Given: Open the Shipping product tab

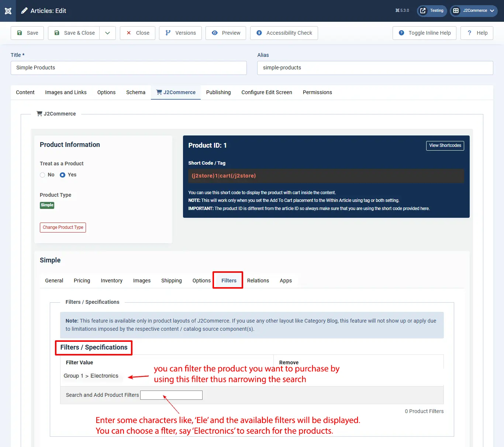Looking at the screenshot, I should (172, 281).
